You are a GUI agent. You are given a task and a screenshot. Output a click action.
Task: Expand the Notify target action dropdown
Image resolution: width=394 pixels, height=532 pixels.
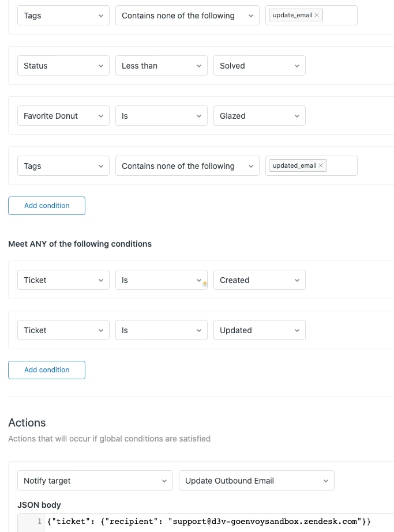[x=95, y=481]
